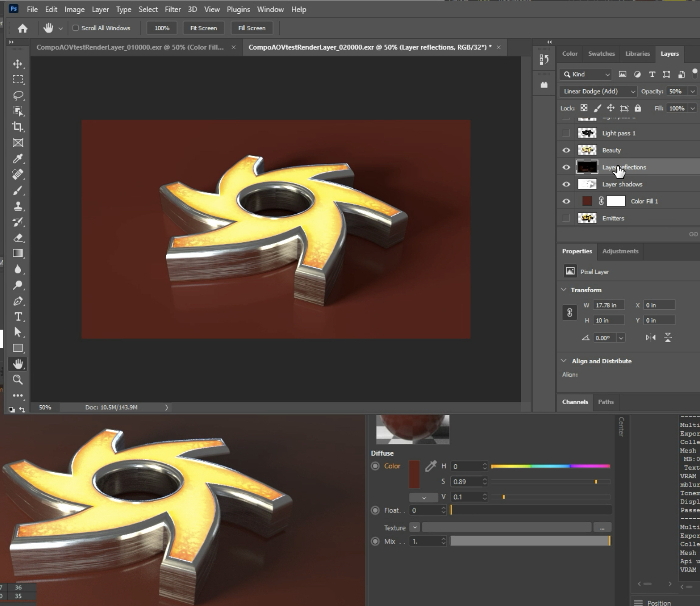Select the Crop tool
700x606 pixels.
[17, 127]
